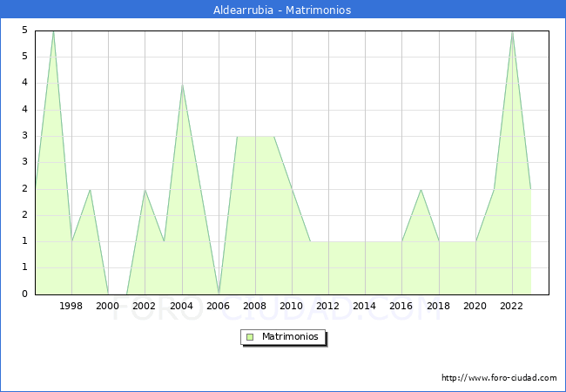
Task: Click the x-axis label 2016
Action: pos(401,306)
